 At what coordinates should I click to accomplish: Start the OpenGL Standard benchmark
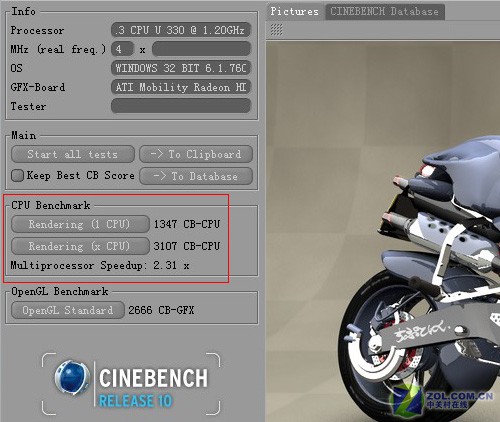point(68,310)
